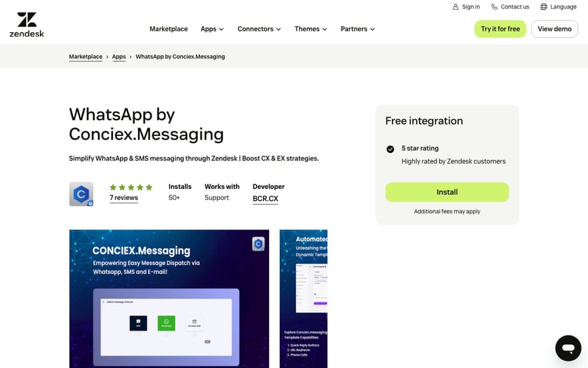Click the Additional fees may apply text
This screenshot has width=588, height=368.
click(x=447, y=212)
